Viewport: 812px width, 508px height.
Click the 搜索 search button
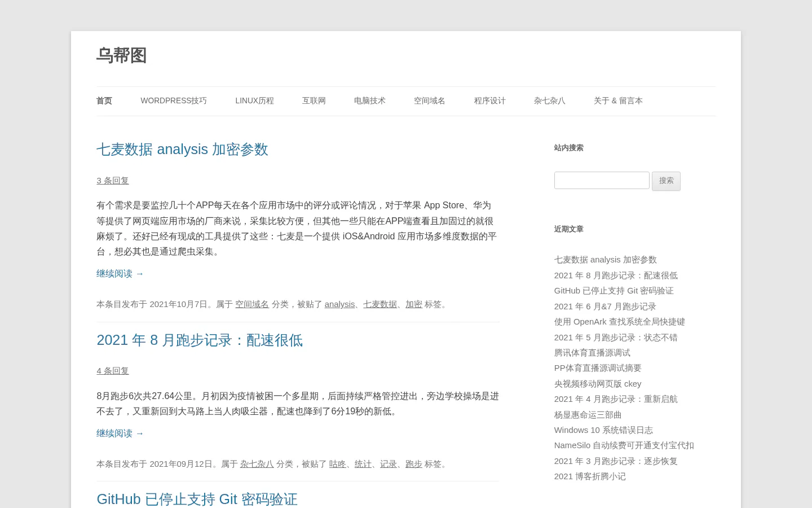coord(667,181)
